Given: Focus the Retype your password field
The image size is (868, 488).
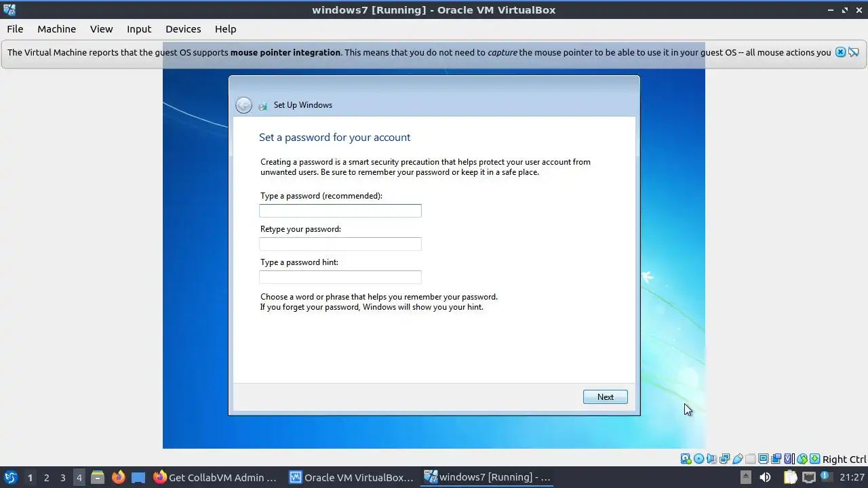Looking at the screenshot, I should point(340,244).
